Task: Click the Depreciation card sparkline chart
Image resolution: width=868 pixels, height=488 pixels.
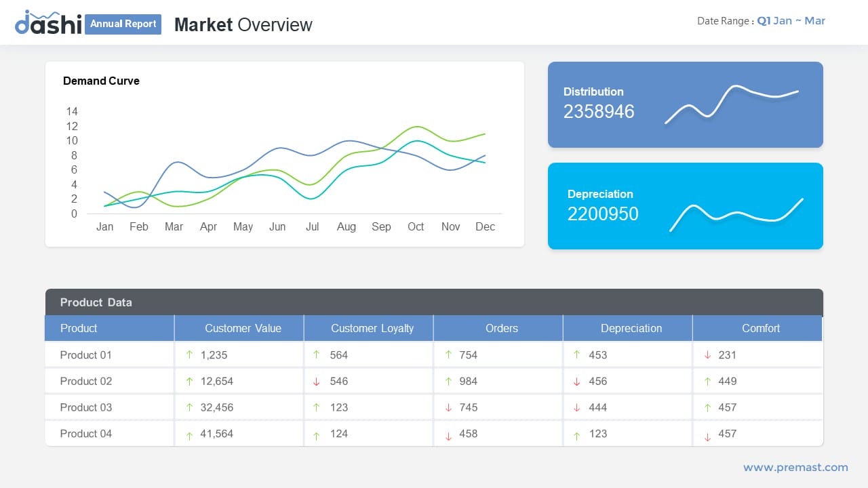Action: [x=736, y=215]
